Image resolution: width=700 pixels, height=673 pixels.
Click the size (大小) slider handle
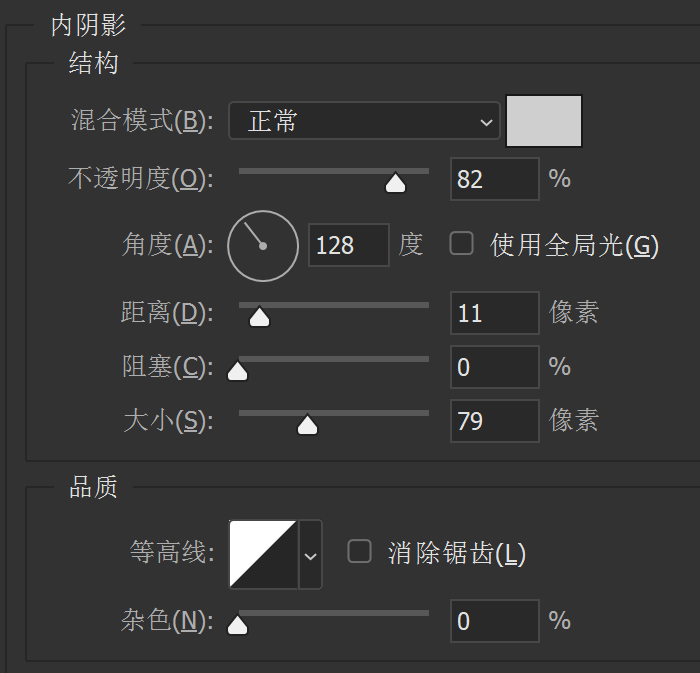point(308,426)
